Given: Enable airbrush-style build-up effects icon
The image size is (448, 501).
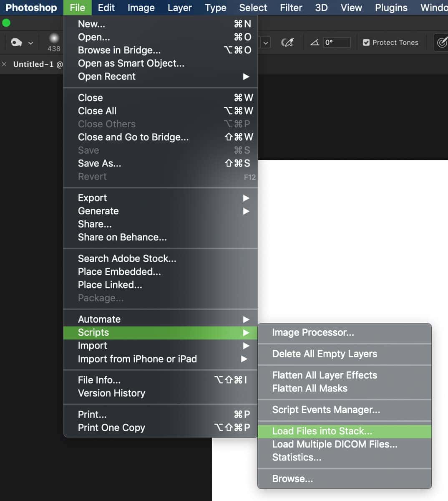Looking at the screenshot, I should [287, 42].
